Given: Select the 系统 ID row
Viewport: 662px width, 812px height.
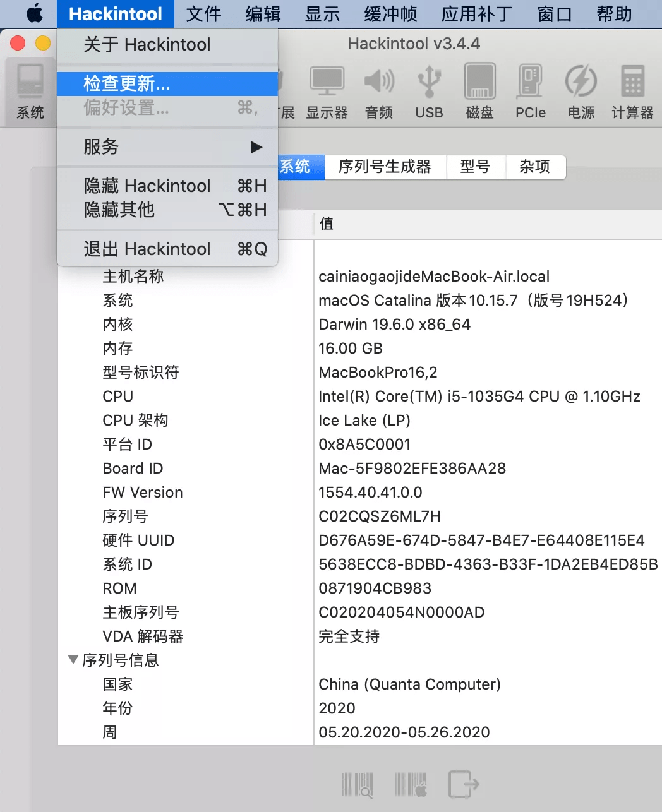Looking at the screenshot, I should pos(360,564).
